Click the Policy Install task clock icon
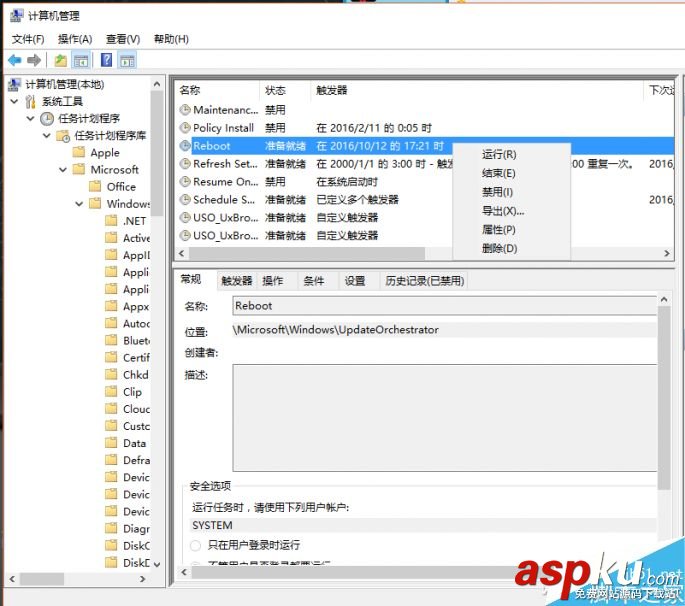Viewport: 685px width, 606px height. (x=185, y=128)
